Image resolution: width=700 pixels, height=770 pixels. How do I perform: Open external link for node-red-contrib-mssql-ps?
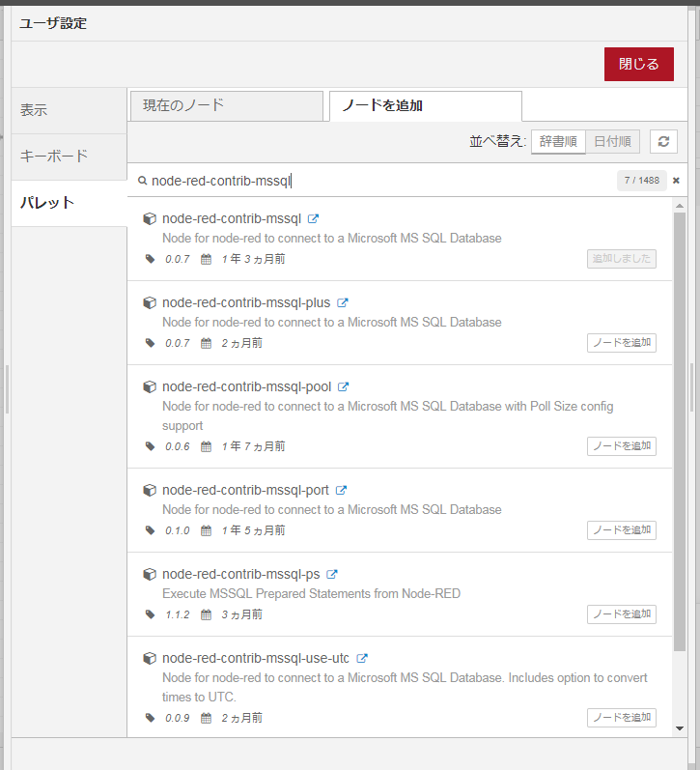click(x=332, y=574)
